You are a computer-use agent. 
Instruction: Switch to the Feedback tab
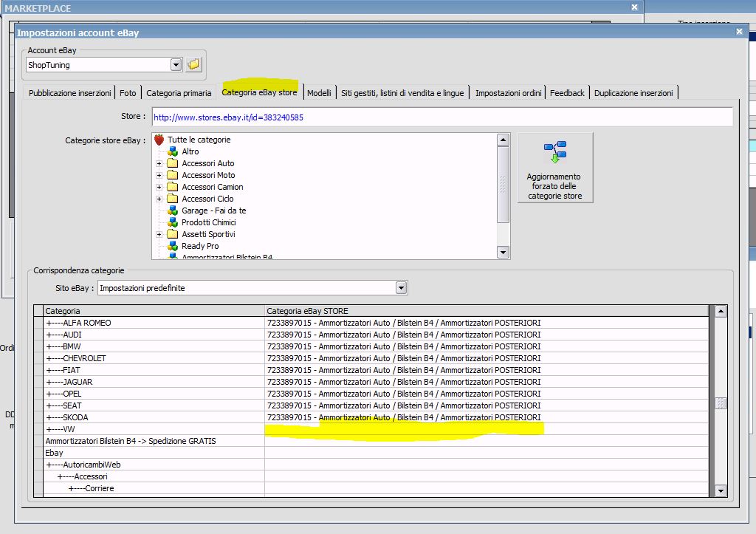point(567,93)
